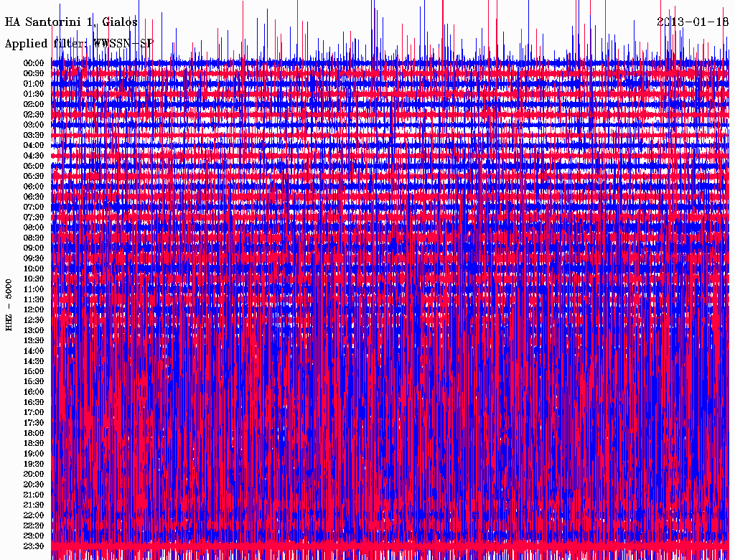This screenshot has width=735, height=560.
Task: Select the 14:00 time row label
Action: pyautogui.click(x=34, y=351)
